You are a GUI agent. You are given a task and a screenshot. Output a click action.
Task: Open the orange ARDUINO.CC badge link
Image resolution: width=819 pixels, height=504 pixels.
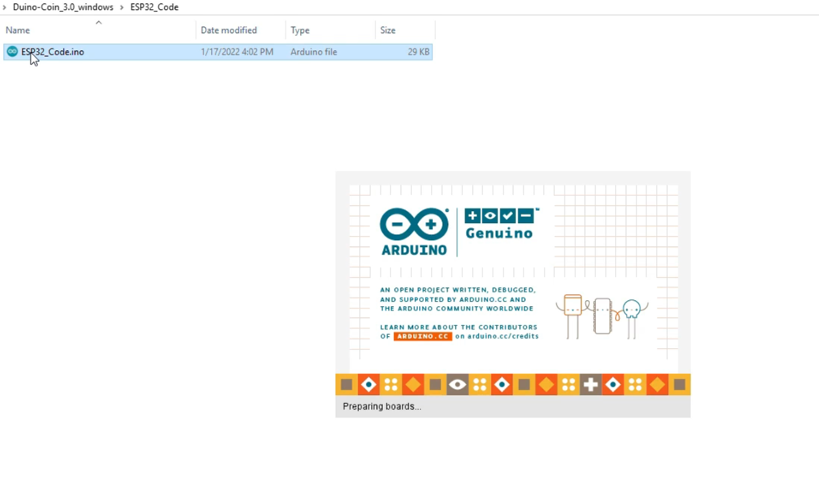point(424,336)
